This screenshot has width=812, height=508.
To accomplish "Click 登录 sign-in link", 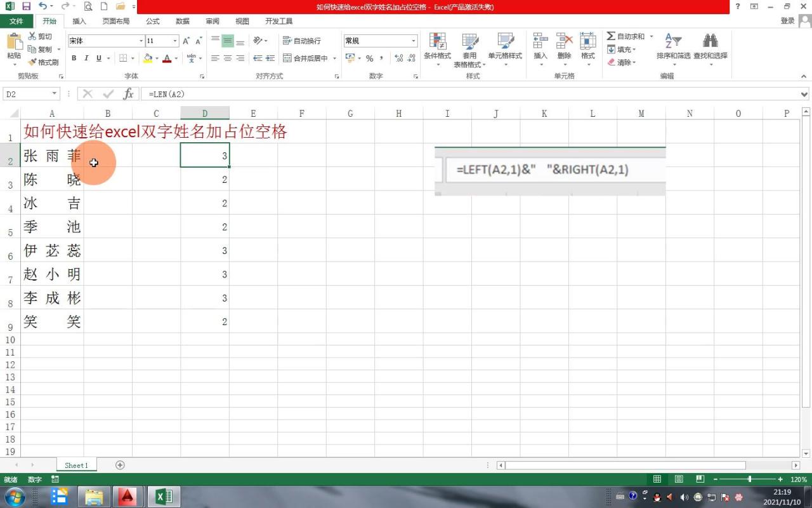I will 788,21.
